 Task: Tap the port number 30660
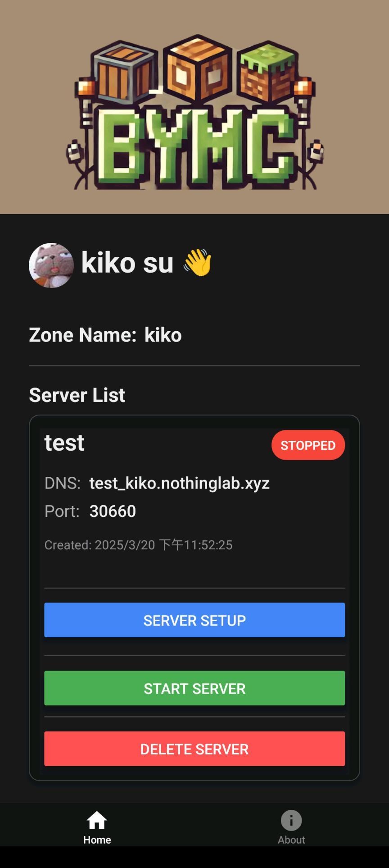click(113, 511)
